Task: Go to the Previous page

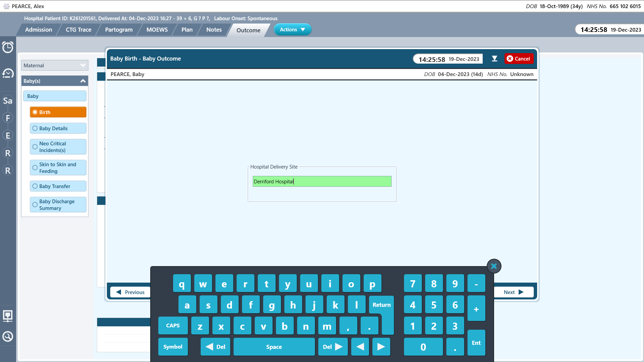Action: coord(130,292)
